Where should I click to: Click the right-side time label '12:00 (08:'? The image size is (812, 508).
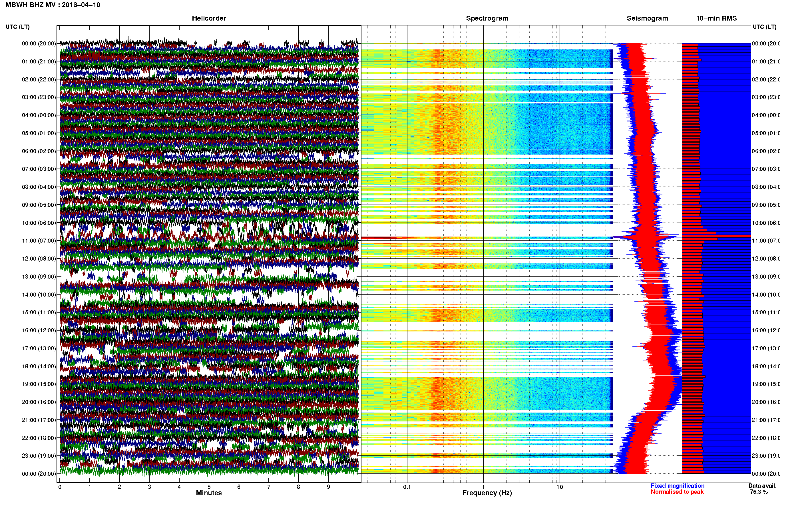(x=766, y=259)
